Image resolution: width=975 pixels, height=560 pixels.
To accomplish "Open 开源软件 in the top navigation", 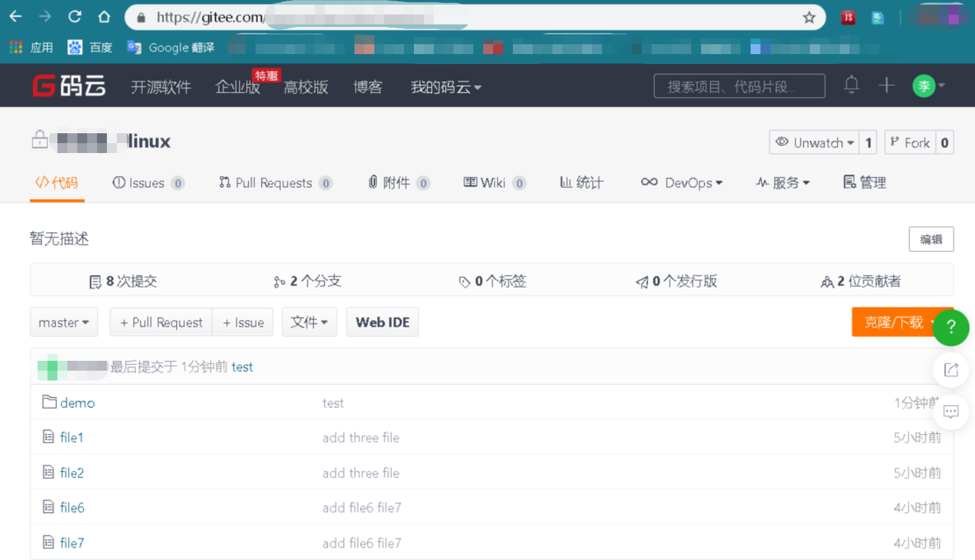I will coord(161,87).
